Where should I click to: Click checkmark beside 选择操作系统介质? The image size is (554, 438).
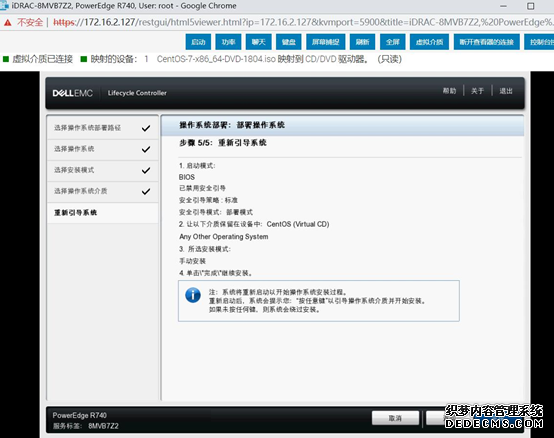(x=146, y=192)
